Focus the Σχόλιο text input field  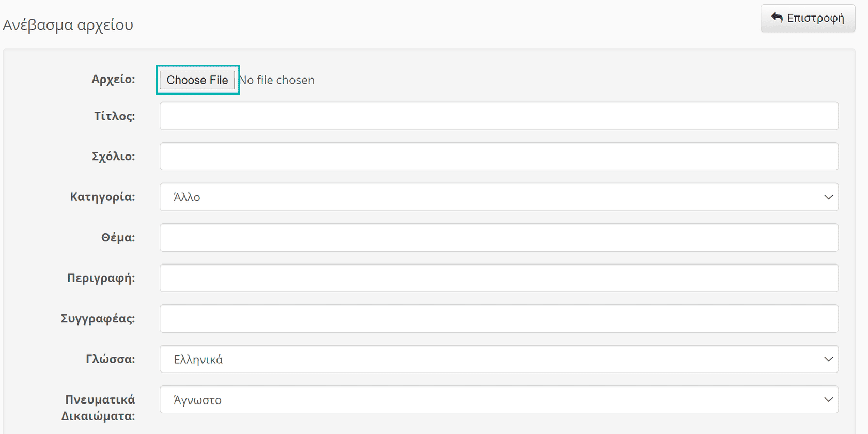point(499,157)
